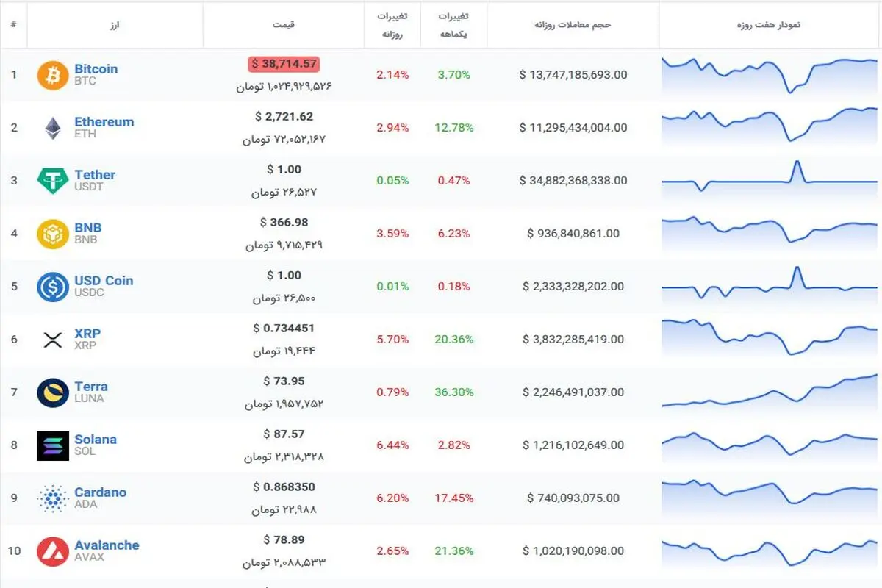
Task: Open the Avalanche coin name link
Action: click(x=107, y=545)
